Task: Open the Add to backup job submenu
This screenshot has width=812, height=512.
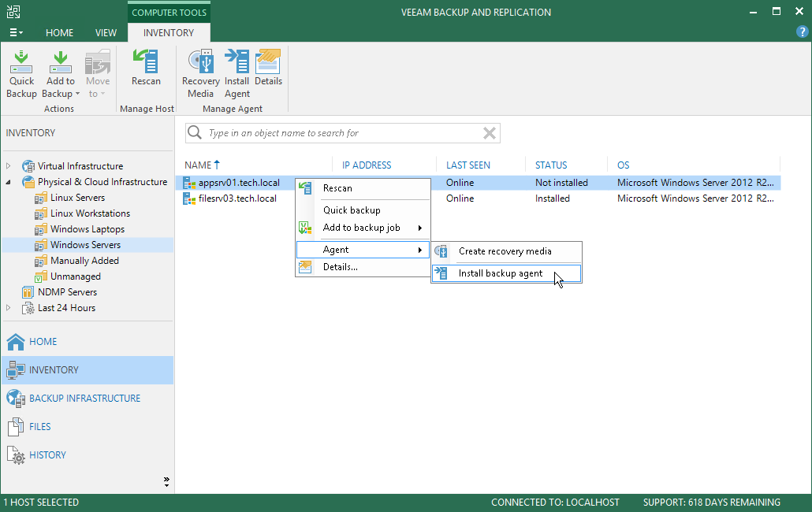Action: click(363, 228)
